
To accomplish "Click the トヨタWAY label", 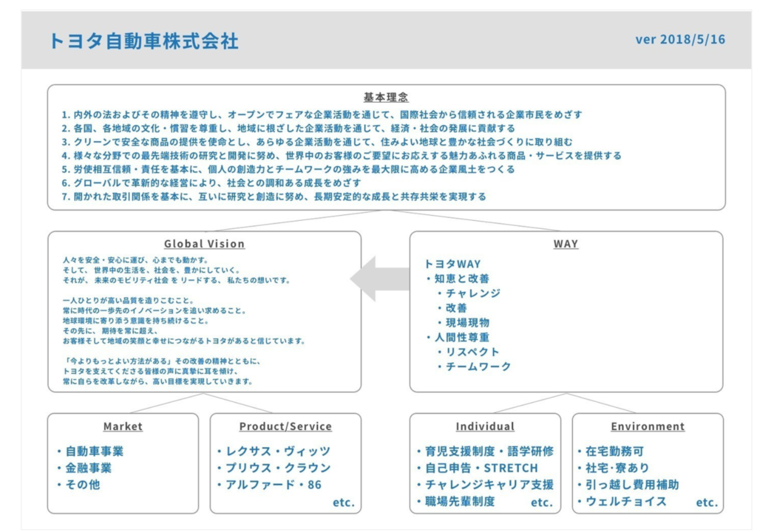I will pyautogui.click(x=452, y=264).
